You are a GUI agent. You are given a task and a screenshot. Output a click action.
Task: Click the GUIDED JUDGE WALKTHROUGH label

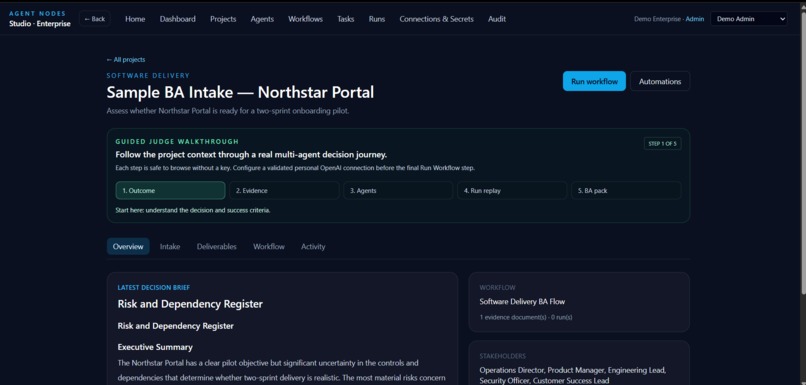pyautogui.click(x=177, y=141)
